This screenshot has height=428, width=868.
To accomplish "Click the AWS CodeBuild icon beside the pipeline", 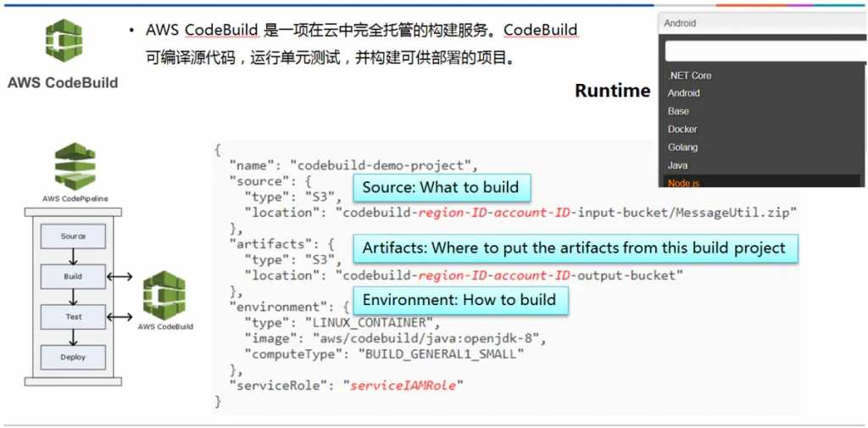I will [x=164, y=295].
